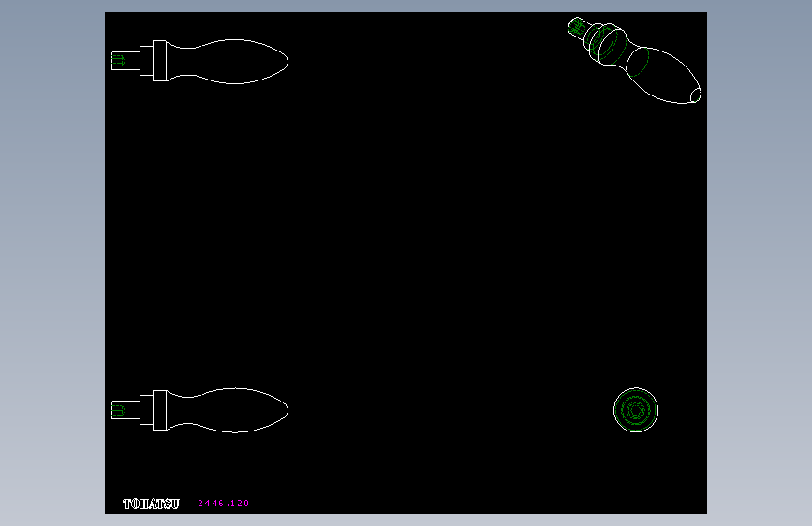This screenshot has width=812, height=526.
Task: Select the magenta "2446.120" part number
Action: pyautogui.click(x=223, y=504)
